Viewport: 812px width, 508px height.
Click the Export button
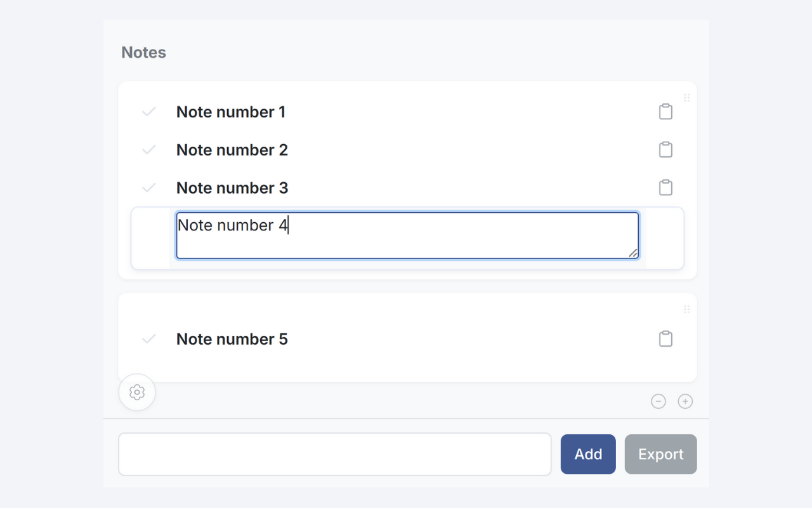coord(661,454)
